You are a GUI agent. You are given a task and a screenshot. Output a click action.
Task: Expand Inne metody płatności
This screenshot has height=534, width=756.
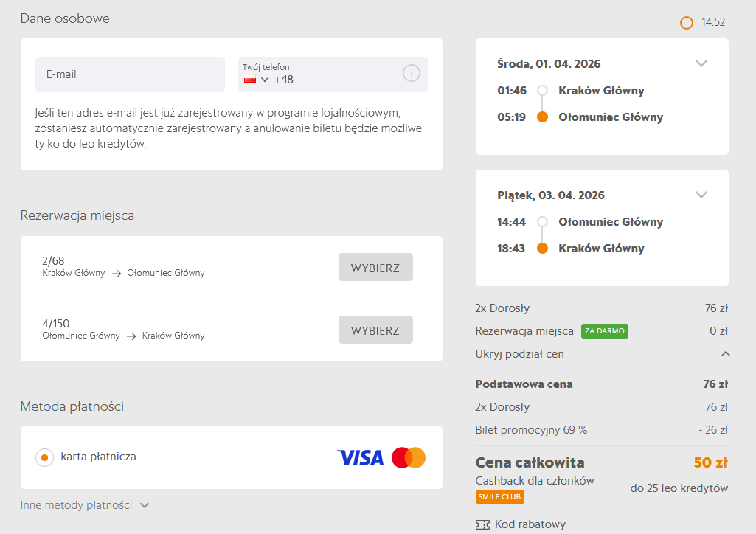[85, 505]
